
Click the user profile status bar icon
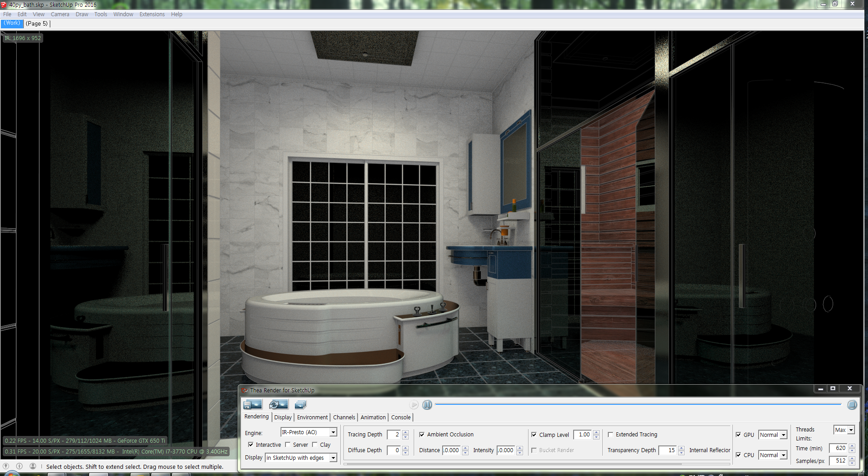pyautogui.click(x=33, y=466)
